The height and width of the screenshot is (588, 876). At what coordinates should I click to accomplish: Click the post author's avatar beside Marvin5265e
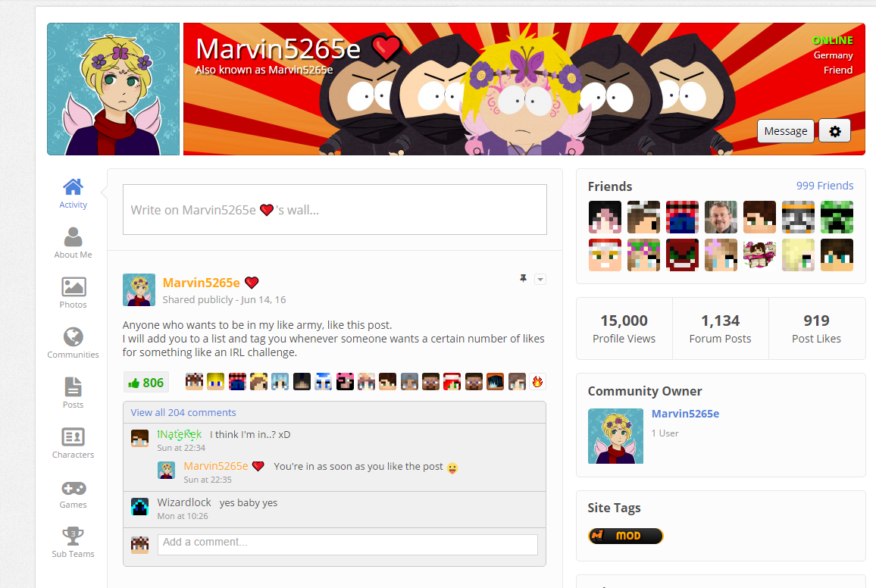(x=139, y=289)
